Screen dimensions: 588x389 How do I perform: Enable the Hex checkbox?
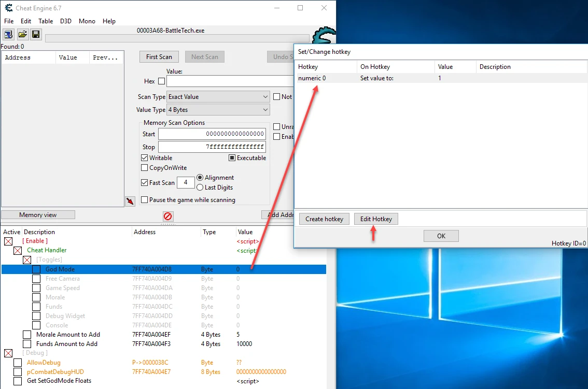point(161,81)
